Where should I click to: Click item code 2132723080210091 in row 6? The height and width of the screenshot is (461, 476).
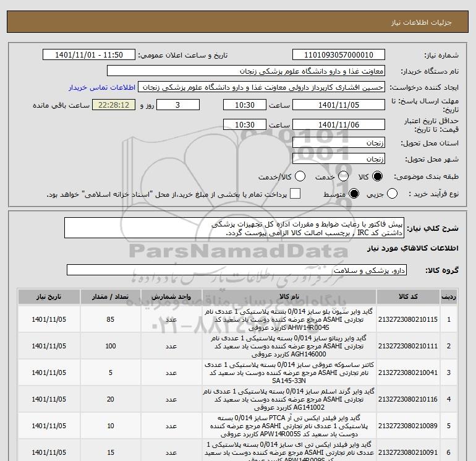click(x=408, y=452)
